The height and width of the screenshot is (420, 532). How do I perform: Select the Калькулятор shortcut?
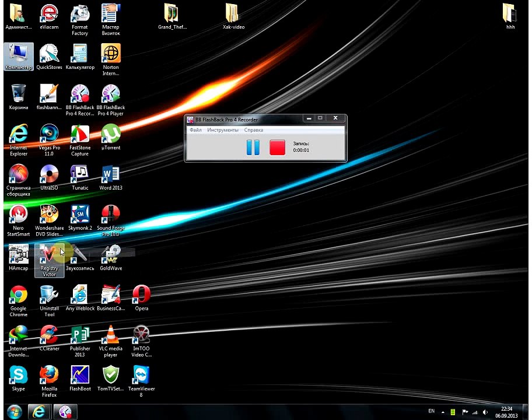coord(80,57)
